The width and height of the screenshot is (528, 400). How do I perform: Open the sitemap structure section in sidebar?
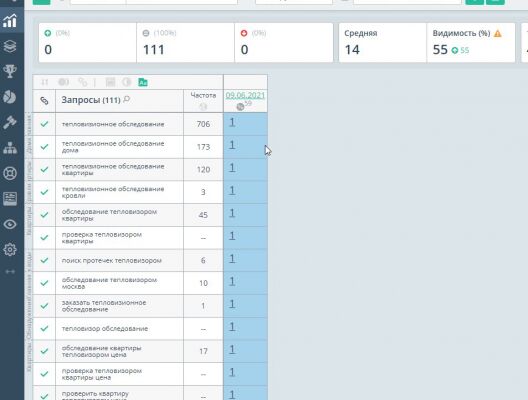pyautogui.click(x=10, y=148)
